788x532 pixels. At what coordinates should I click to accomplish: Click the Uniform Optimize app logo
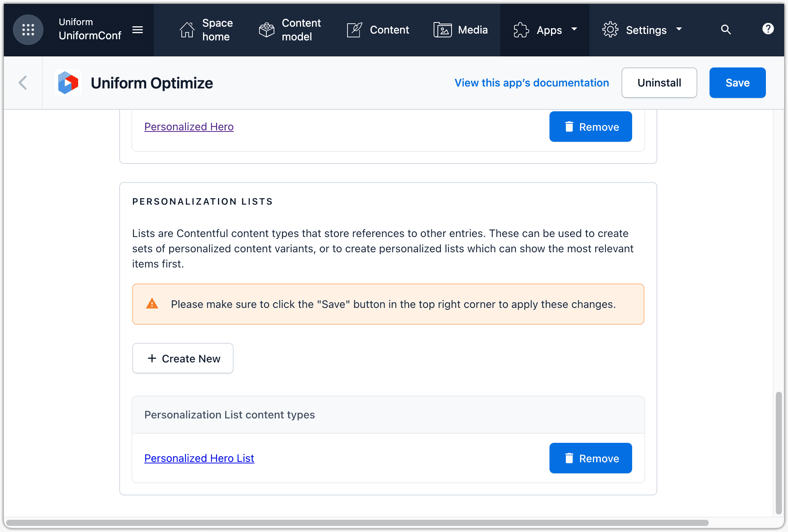68,82
